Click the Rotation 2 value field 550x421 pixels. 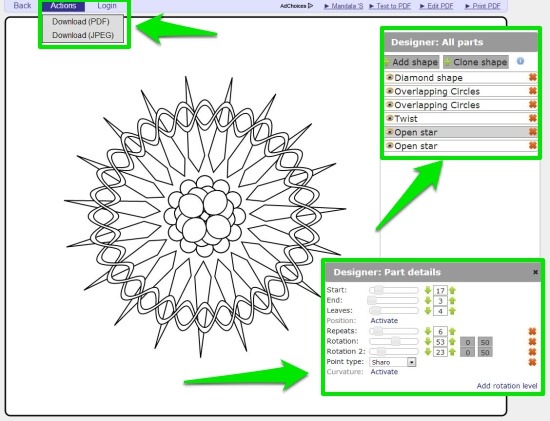click(x=440, y=352)
